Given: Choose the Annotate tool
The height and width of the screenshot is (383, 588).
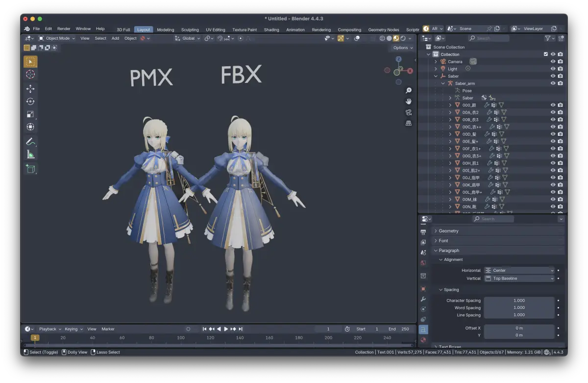Looking at the screenshot, I should (30, 142).
